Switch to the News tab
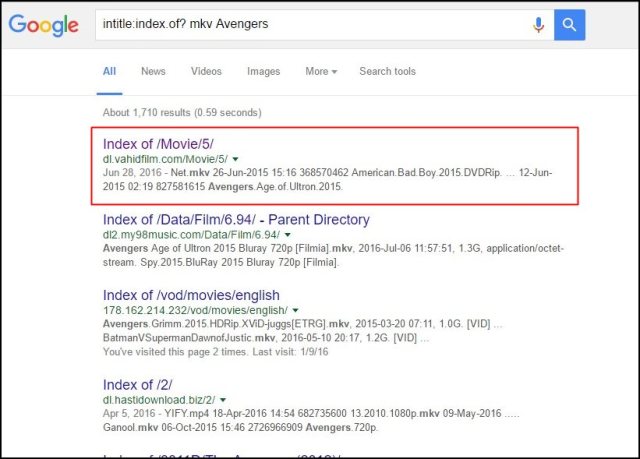Viewport: 640px width, 459px height. pos(153,72)
